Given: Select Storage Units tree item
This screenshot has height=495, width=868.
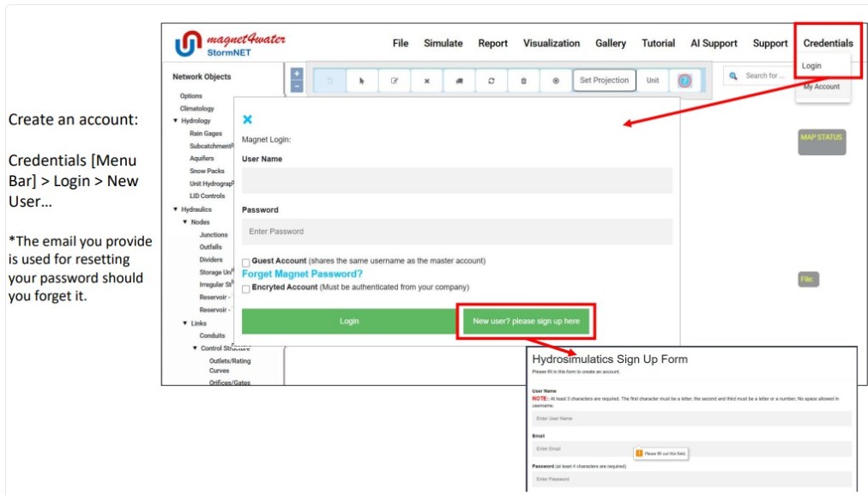Looking at the screenshot, I should [x=216, y=273].
